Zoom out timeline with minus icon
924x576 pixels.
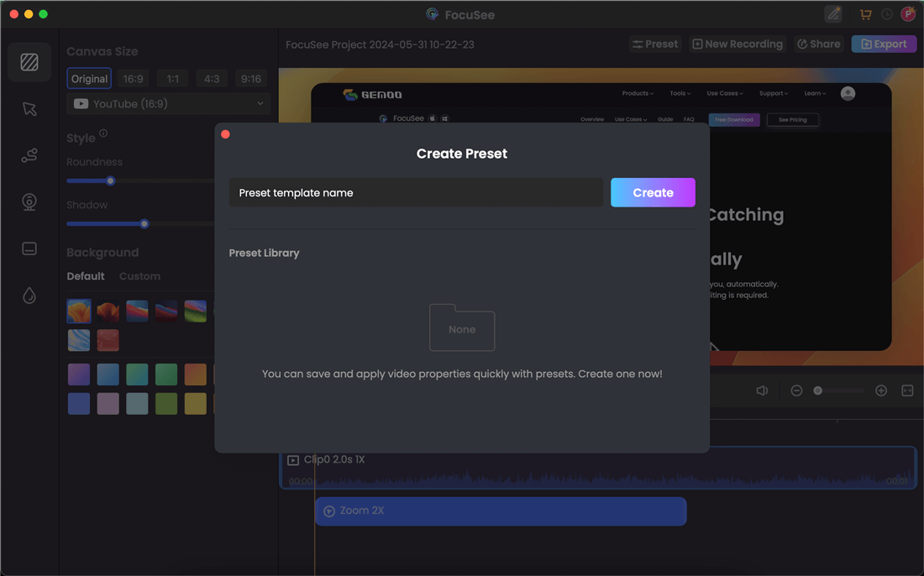tap(796, 390)
